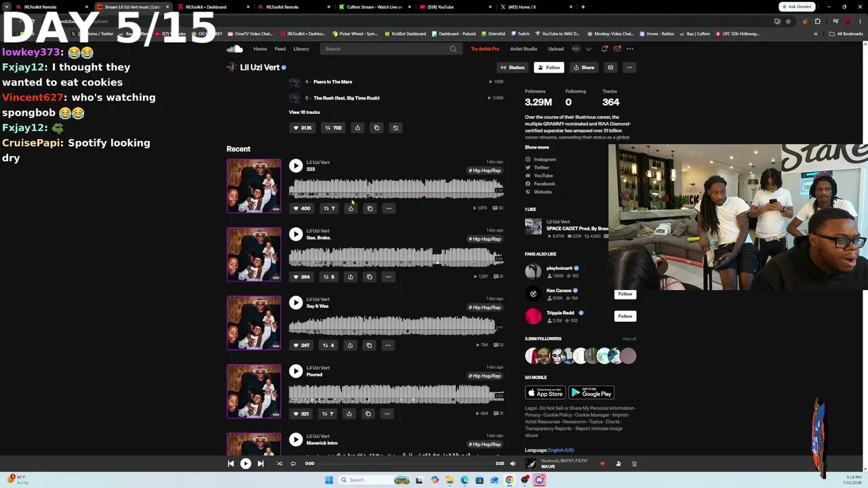This screenshot has width=868, height=488.
Task: Click Try Artist Pro
Action: 485,49
